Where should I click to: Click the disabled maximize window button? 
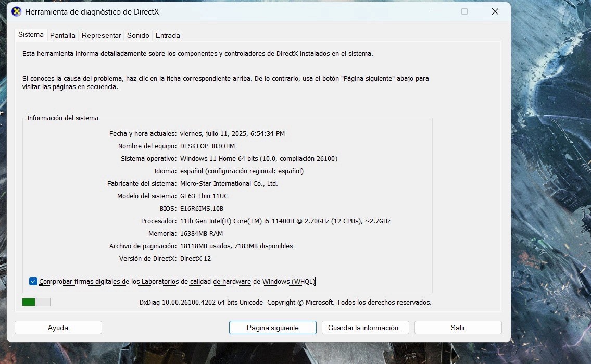(x=464, y=11)
